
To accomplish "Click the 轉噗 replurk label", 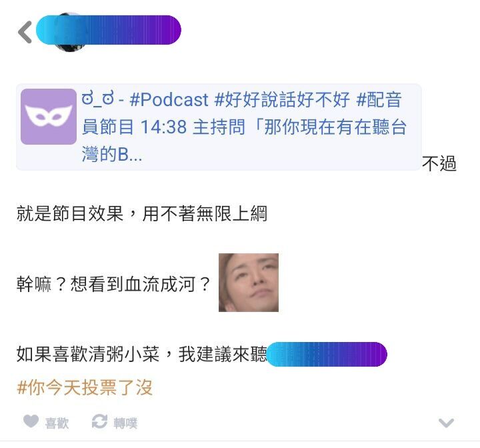I will (x=125, y=423).
